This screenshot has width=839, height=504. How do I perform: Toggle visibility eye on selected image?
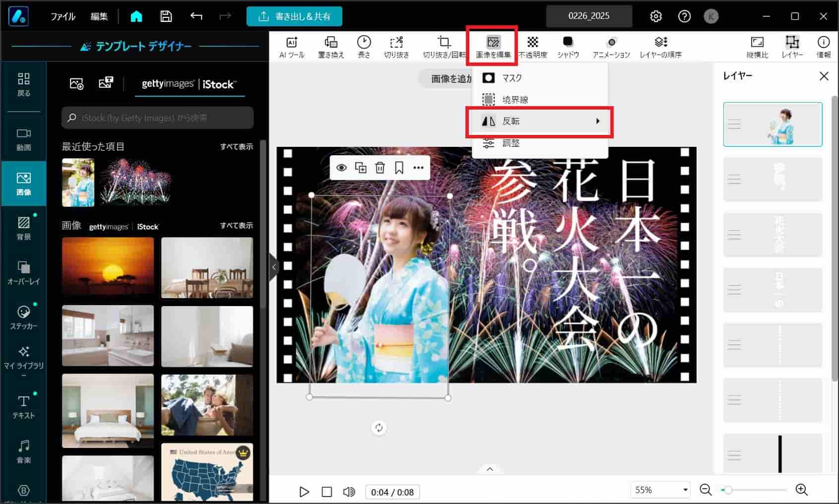point(341,168)
